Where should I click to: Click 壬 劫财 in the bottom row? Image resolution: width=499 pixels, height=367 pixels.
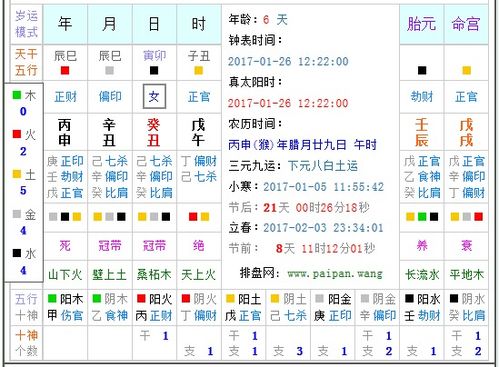pyautogui.click(x=422, y=315)
